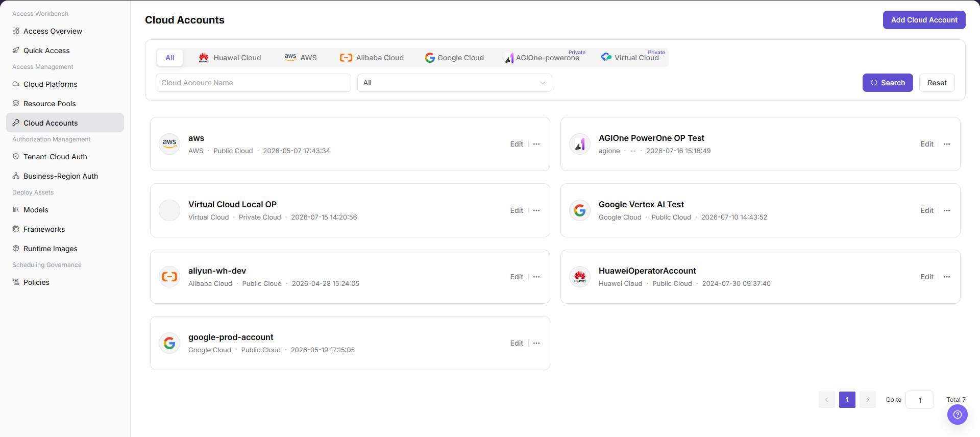Viewport: 980px width, 437px height.
Task: Click the Google Vertex AI Test logo
Action: (580, 210)
